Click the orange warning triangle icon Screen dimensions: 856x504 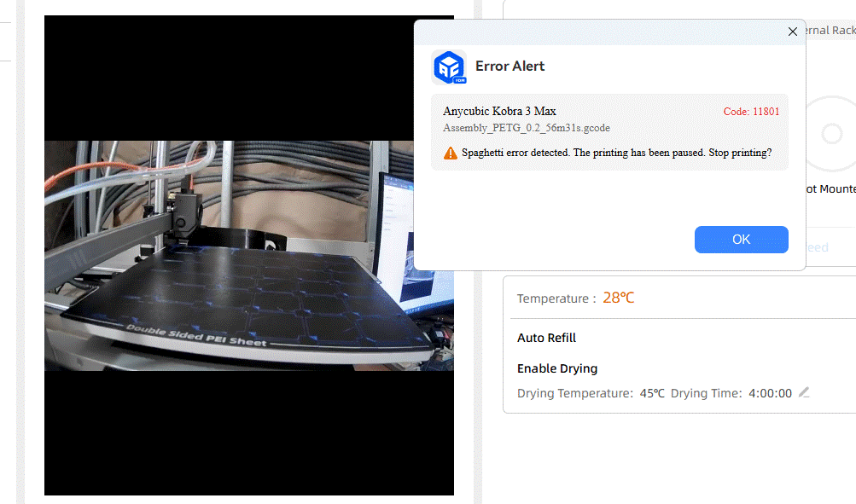pyautogui.click(x=451, y=153)
